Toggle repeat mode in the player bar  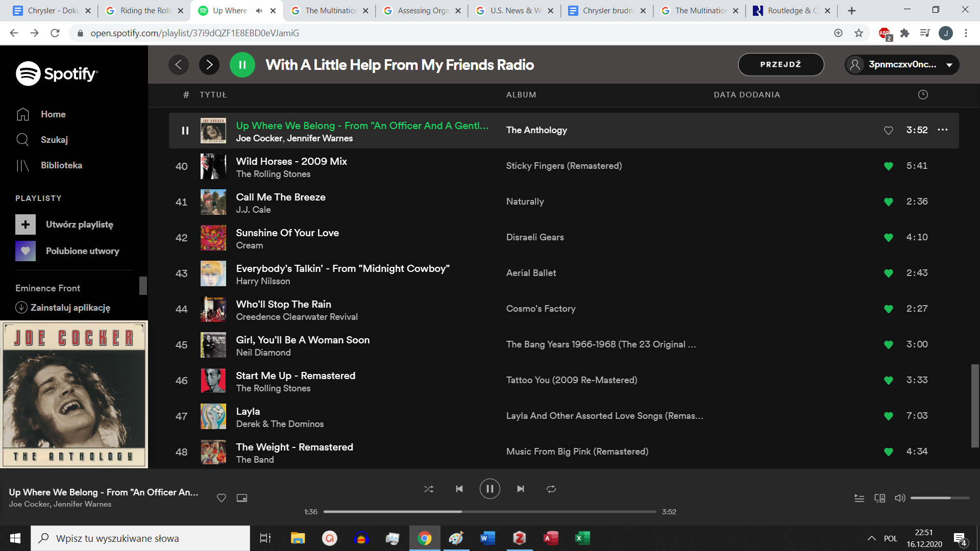pos(551,489)
